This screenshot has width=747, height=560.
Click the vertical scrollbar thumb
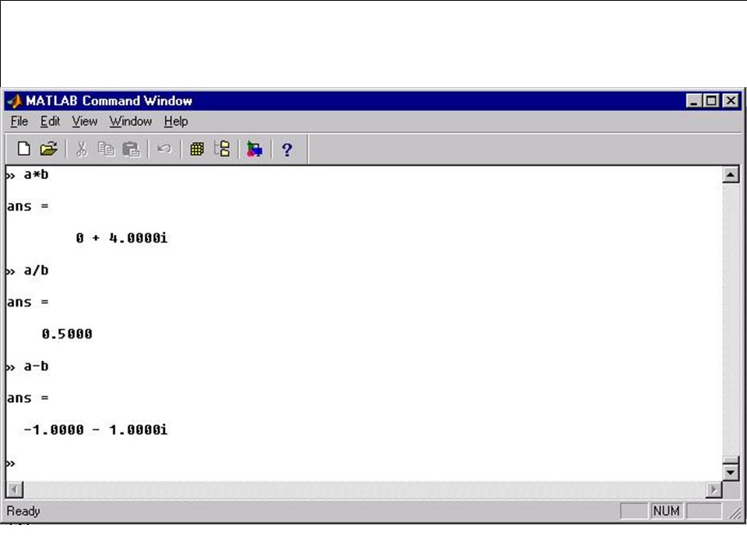[731, 460]
